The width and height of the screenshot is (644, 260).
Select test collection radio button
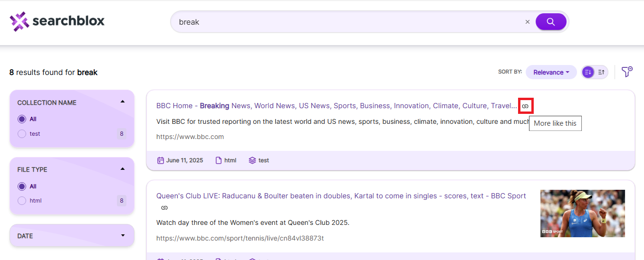(22, 134)
